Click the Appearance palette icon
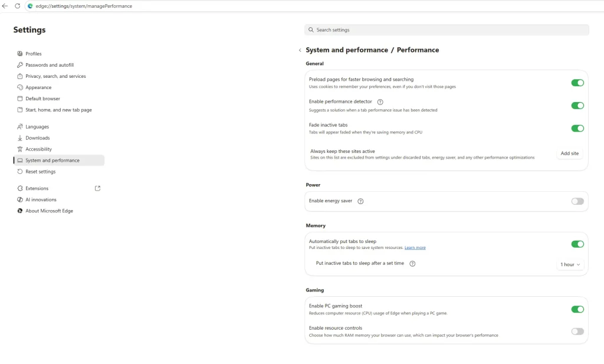 [x=20, y=87]
